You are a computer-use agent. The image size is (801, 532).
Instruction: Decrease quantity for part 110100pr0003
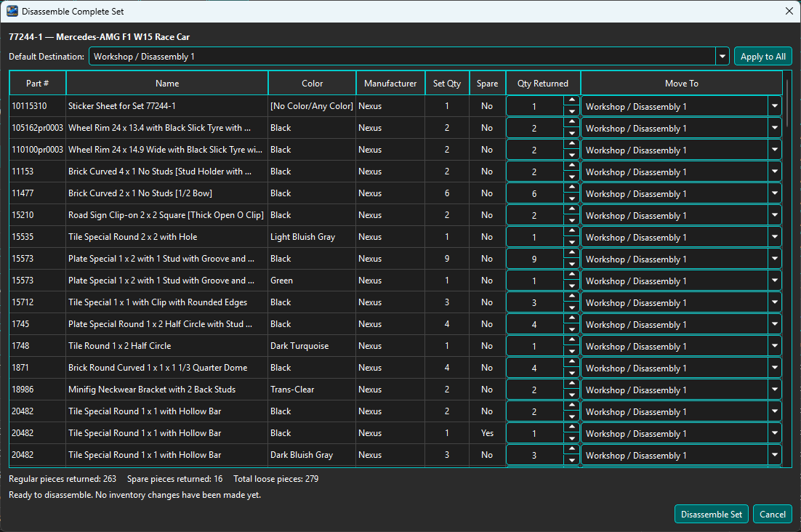(571, 156)
